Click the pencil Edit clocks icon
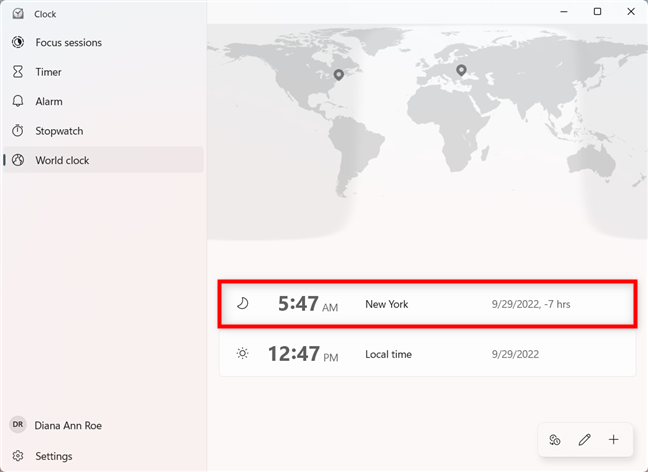 click(x=585, y=440)
